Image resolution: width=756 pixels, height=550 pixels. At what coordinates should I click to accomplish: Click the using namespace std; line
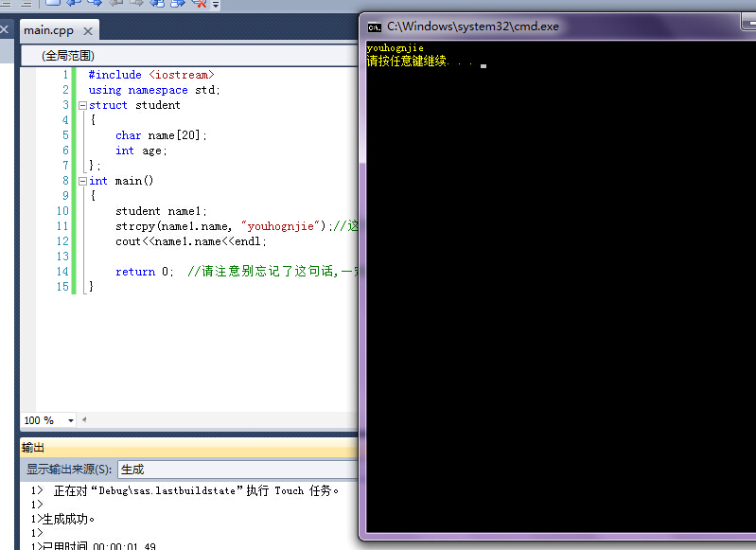click(x=154, y=90)
